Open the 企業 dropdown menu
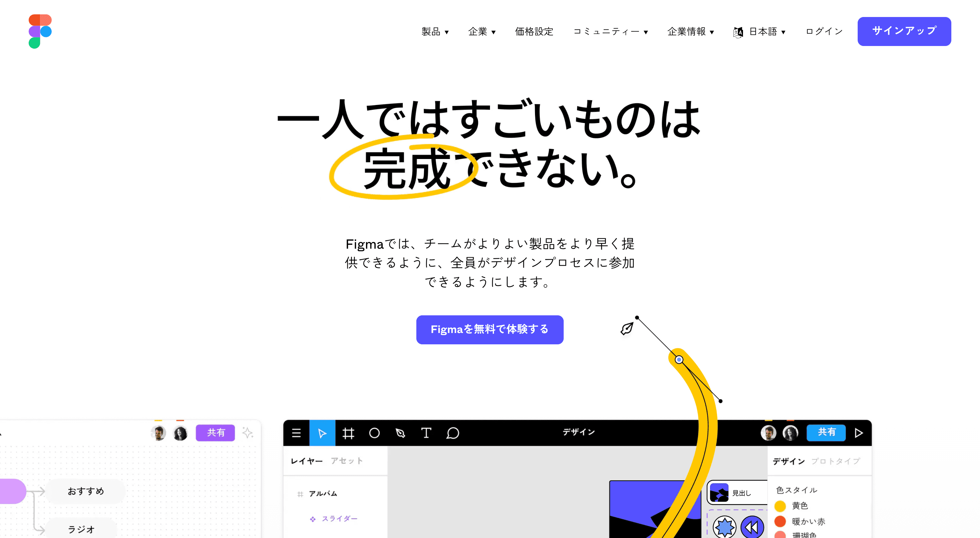 click(x=482, y=32)
